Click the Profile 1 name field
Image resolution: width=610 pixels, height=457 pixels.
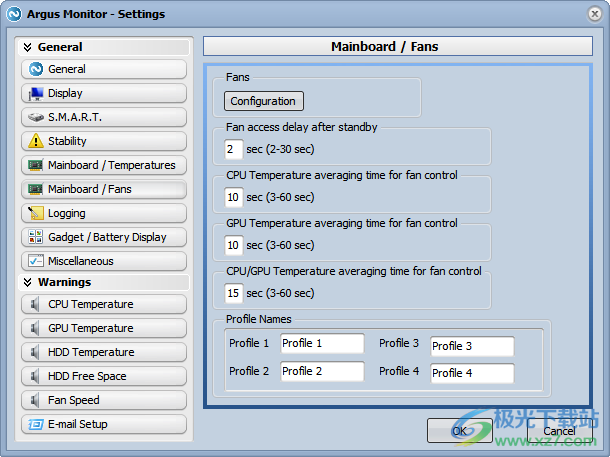[322, 343]
